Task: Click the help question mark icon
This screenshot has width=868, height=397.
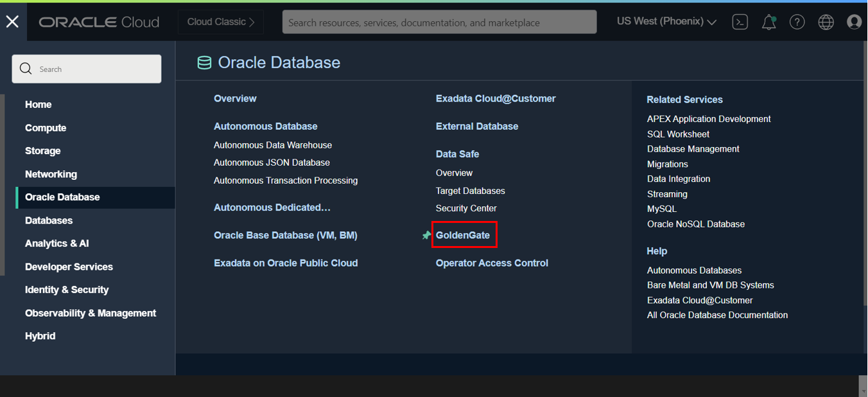Action: click(x=797, y=21)
